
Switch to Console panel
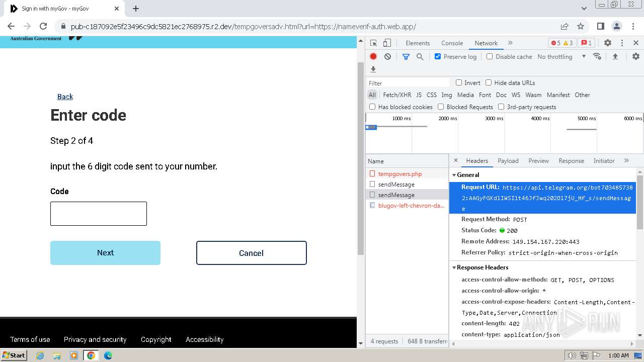452,43
